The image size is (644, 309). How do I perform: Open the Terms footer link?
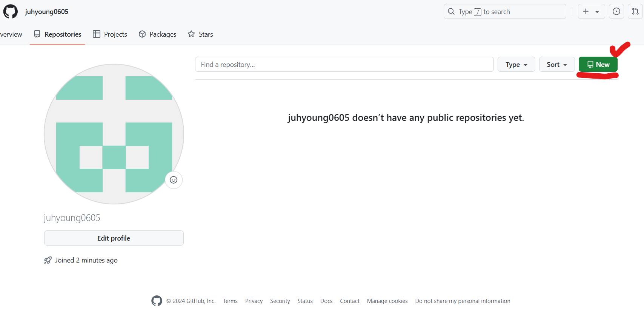click(230, 301)
